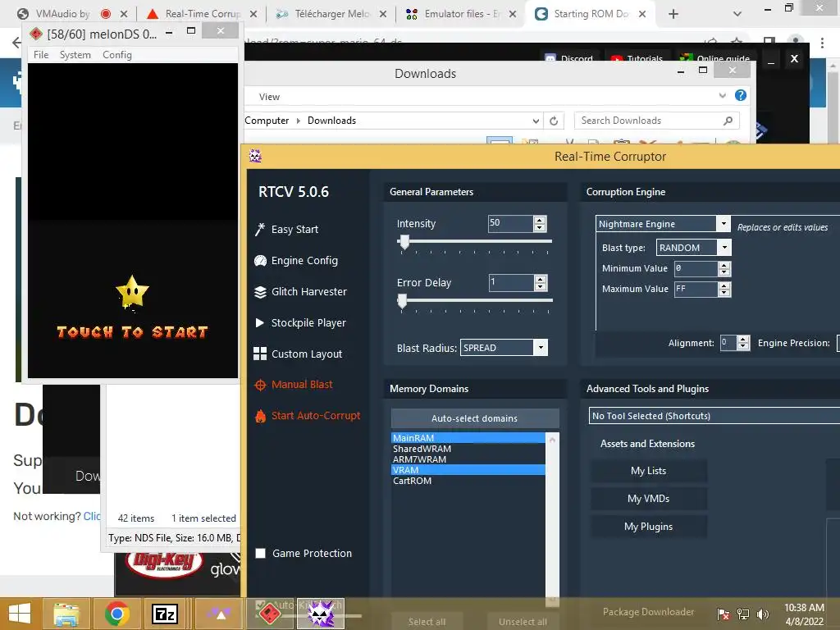Viewport: 840px width, 630px height.
Task: Open the No Tool Selected dropdown
Action: [x=714, y=416]
